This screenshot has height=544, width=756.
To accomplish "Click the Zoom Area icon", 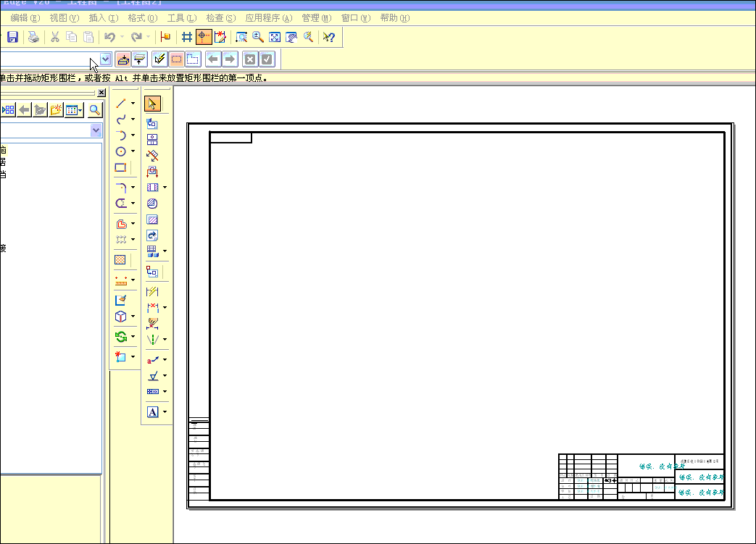I will 241,37.
